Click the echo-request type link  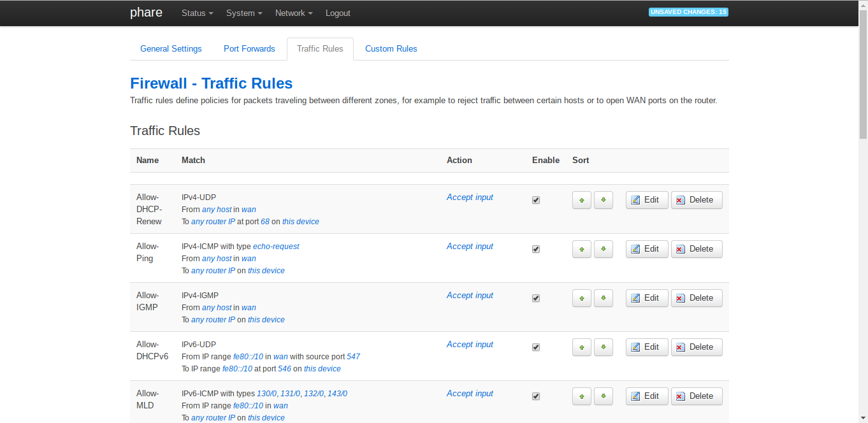[276, 247]
